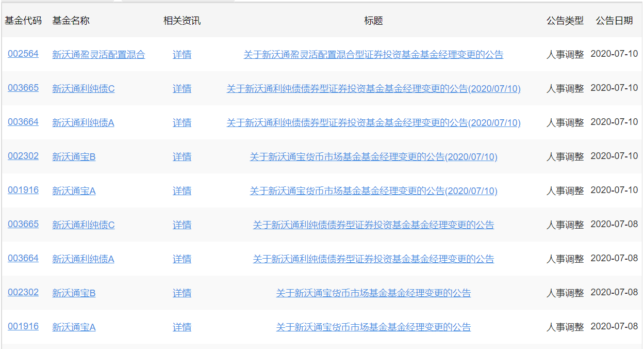Open 新沃通宝A name dated 2020-07-08
This screenshot has height=349, width=644.
point(74,327)
